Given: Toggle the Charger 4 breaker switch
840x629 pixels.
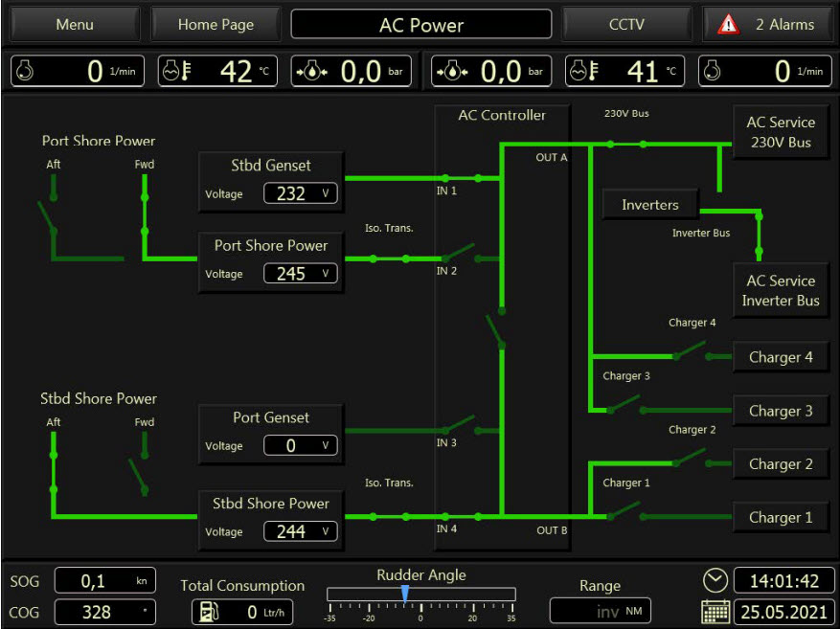Looking at the screenshot, I should point(690,352).
